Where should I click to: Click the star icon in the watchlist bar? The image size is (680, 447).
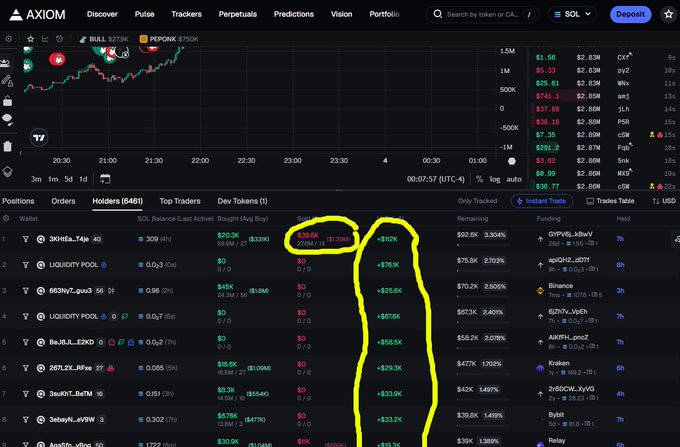click(x=30, y=39)
